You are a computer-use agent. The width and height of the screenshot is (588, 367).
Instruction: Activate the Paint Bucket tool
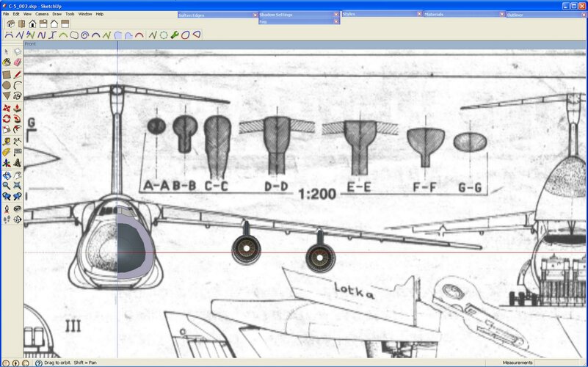click(x=7, y=62)
